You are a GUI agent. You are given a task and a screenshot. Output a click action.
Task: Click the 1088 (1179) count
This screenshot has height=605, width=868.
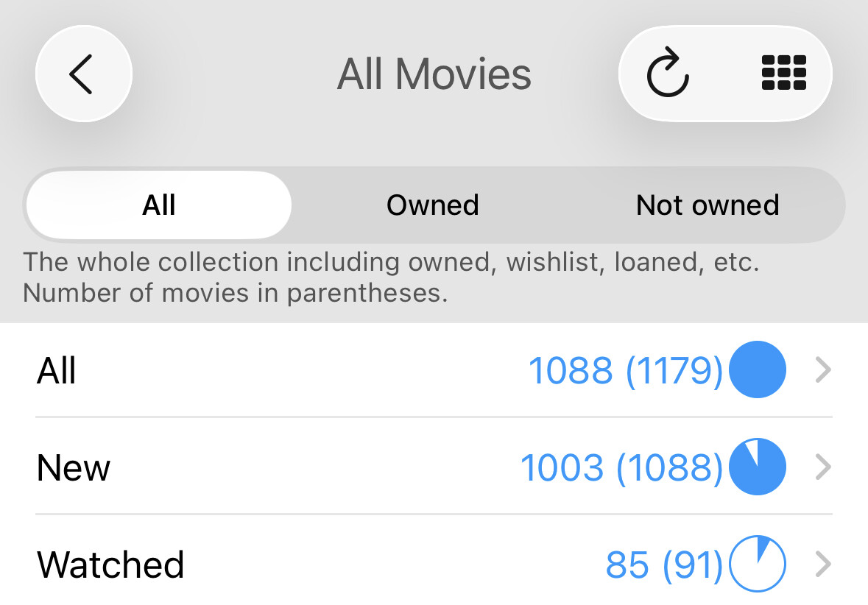click(x=625, y=370)
